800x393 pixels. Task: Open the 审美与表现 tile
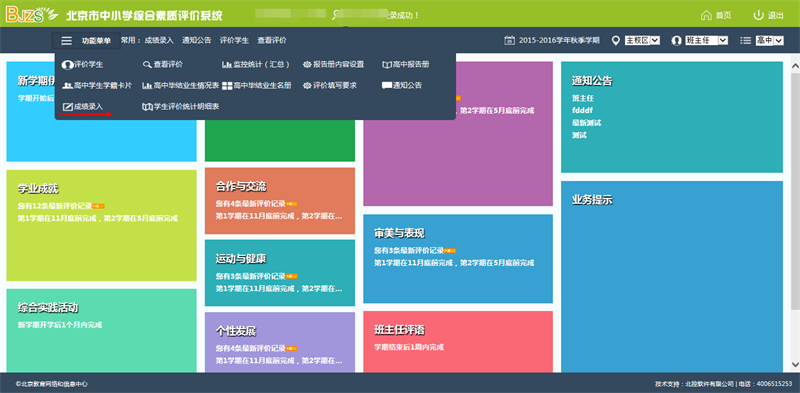coord(458,258)
